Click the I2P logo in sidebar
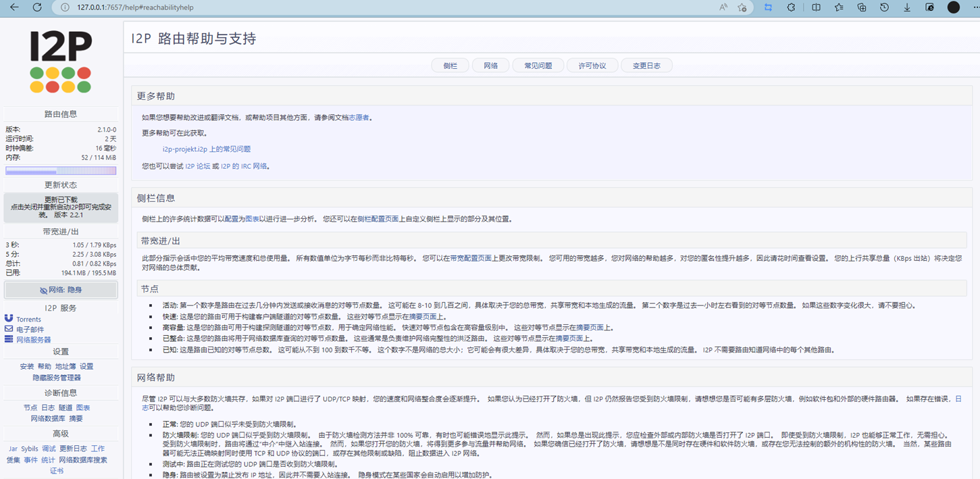 click(x=61, y=62)
